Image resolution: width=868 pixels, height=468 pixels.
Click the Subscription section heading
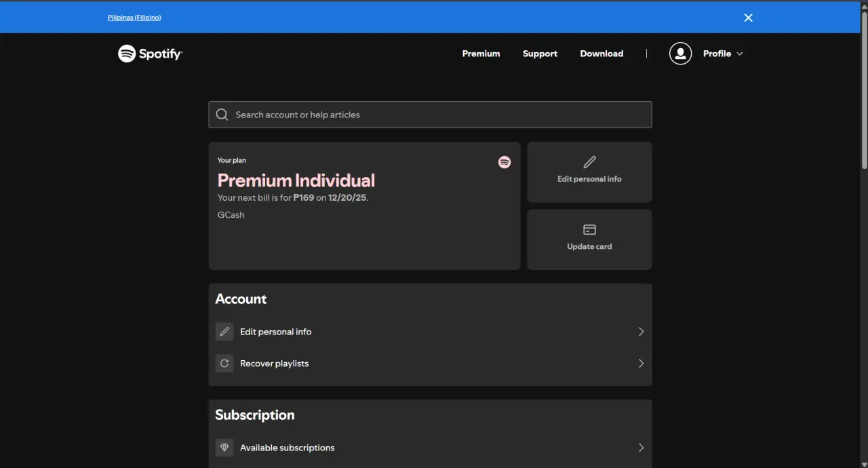tap(255, 415)
